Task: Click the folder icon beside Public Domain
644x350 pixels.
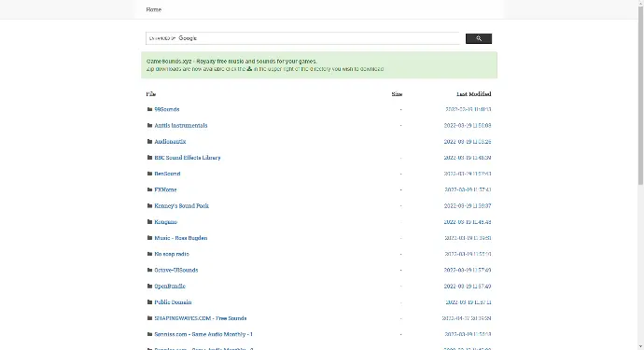Action: tap(149, 302)
